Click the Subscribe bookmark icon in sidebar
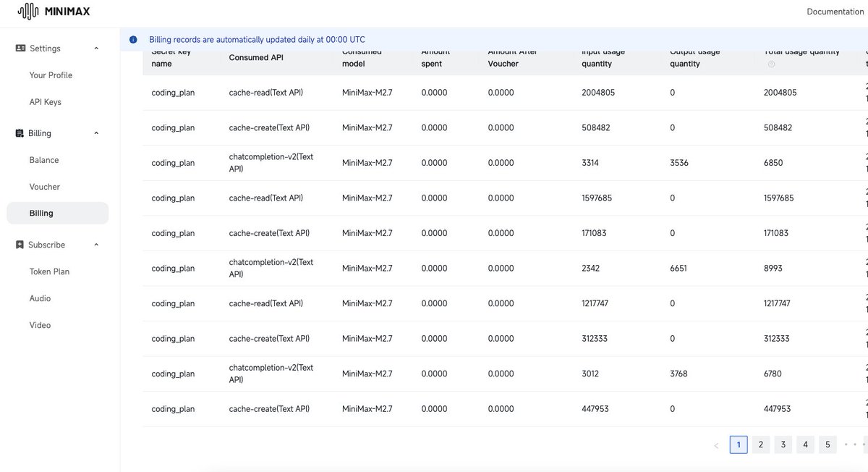The image size is (868, 472). coord(20,245)
